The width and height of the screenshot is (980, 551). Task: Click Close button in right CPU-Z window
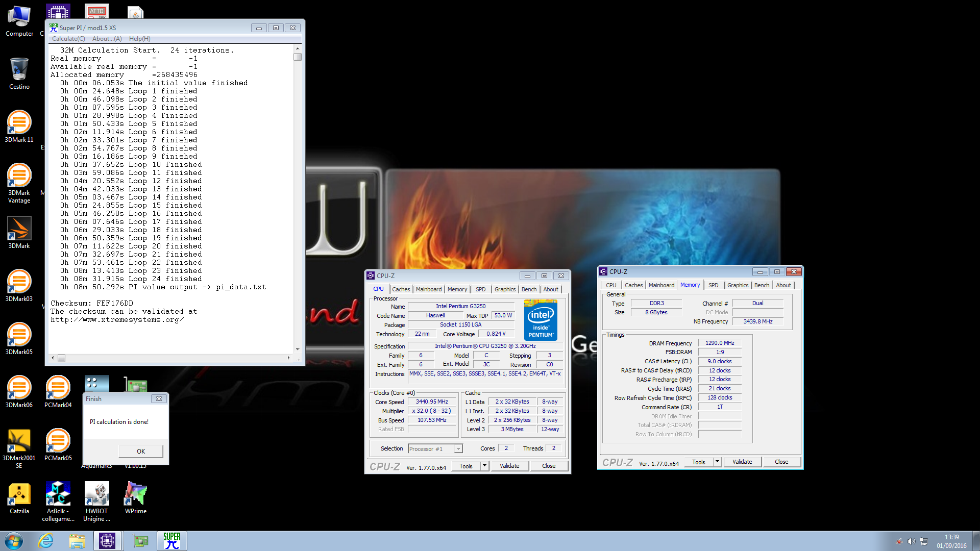click(781, 462)
